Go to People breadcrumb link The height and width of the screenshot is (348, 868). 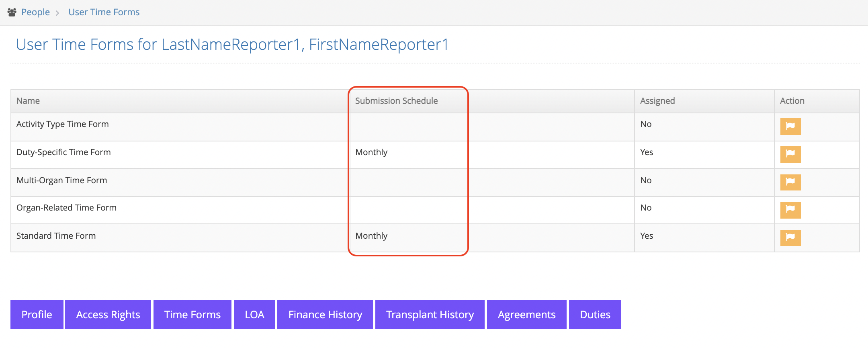[35, 12]
